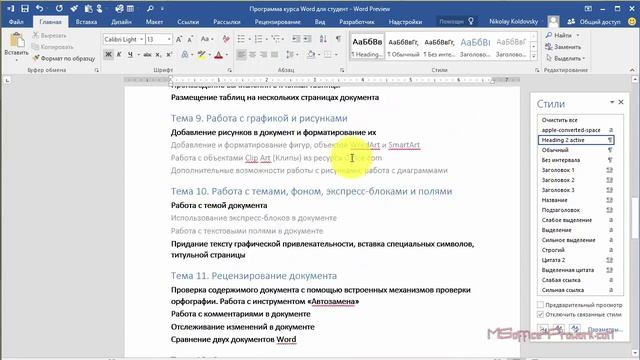Open the Стили pane options dropdown arrow
Screen dimensions: 640x360
click(612, 102)
